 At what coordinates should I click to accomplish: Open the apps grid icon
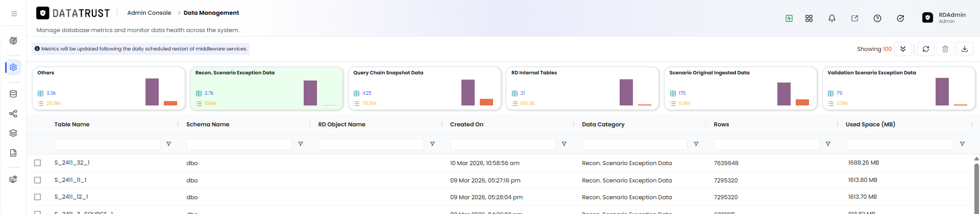(809, 18)
